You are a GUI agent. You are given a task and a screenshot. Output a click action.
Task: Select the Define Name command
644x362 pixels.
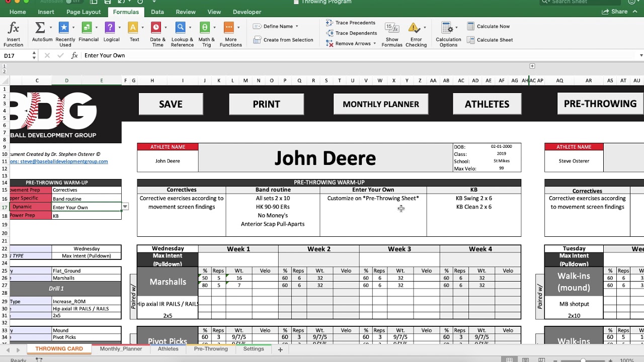[273, 26]
